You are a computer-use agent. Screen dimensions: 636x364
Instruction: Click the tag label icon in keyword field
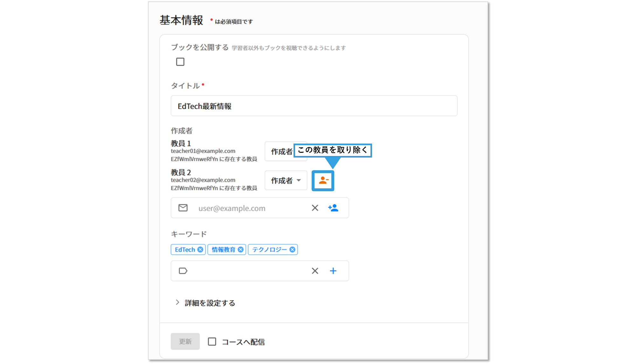[183, 271]
